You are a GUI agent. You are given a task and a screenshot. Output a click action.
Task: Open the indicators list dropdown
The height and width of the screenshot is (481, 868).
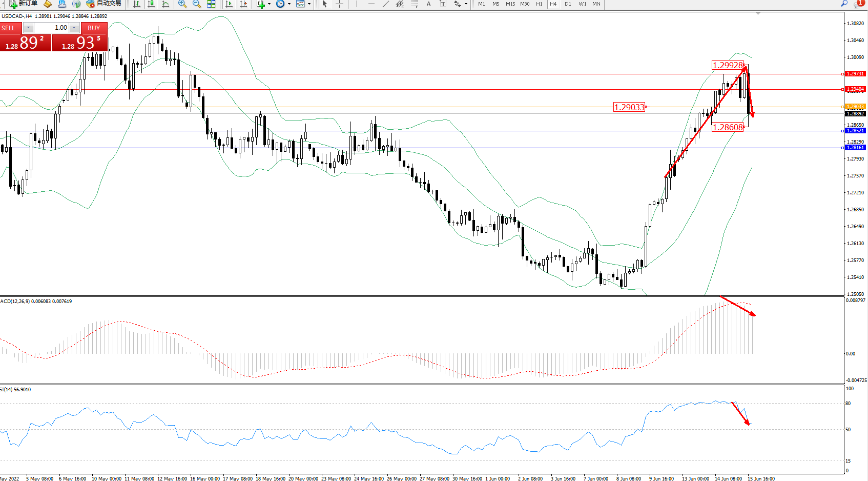click(269, 4)
